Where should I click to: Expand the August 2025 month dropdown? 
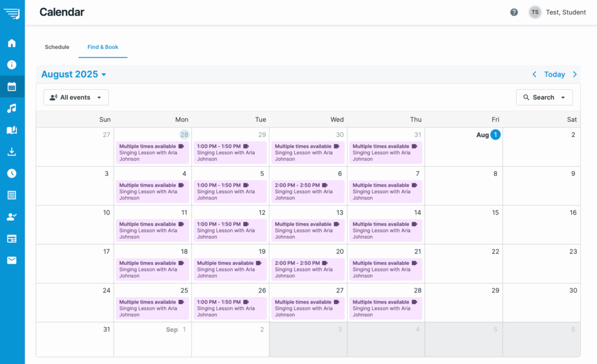73,75
